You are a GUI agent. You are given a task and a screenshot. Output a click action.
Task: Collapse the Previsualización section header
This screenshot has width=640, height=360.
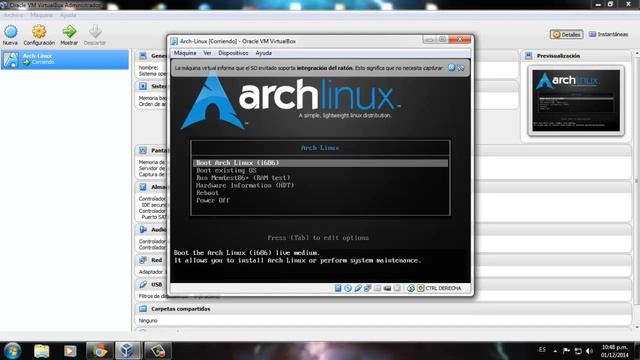tap(576, 56)
